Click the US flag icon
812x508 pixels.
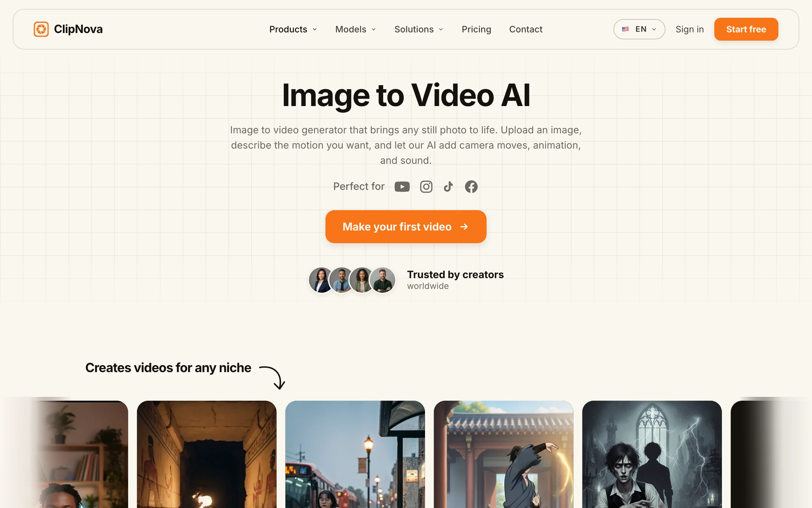click(x=625, y=29)
